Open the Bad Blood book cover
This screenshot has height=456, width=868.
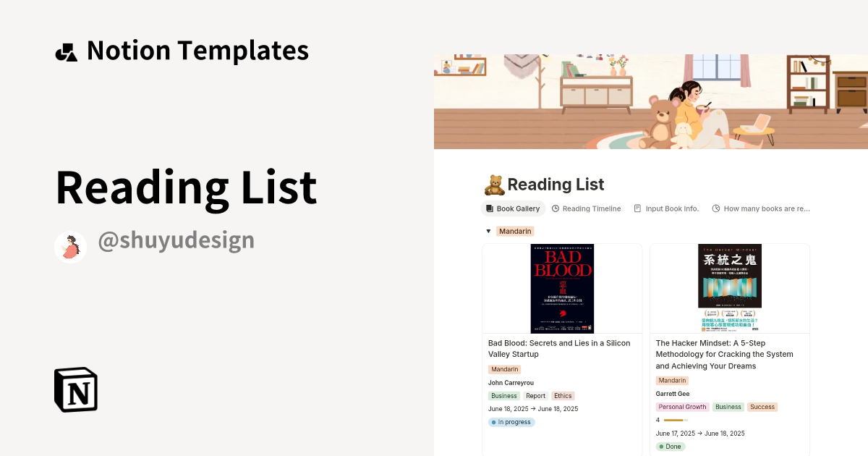562,288
